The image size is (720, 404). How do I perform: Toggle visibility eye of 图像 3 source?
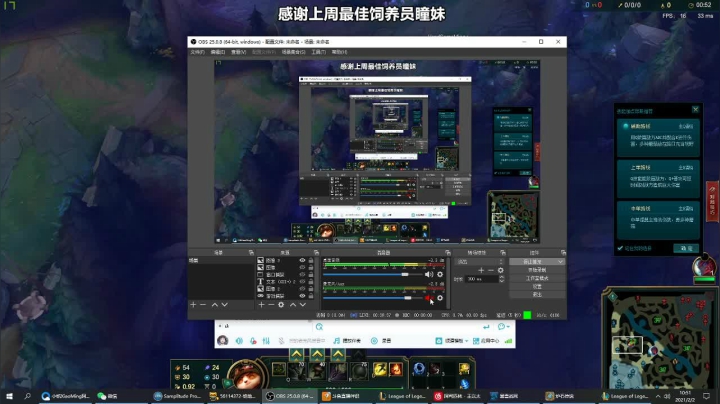(302, 260)
